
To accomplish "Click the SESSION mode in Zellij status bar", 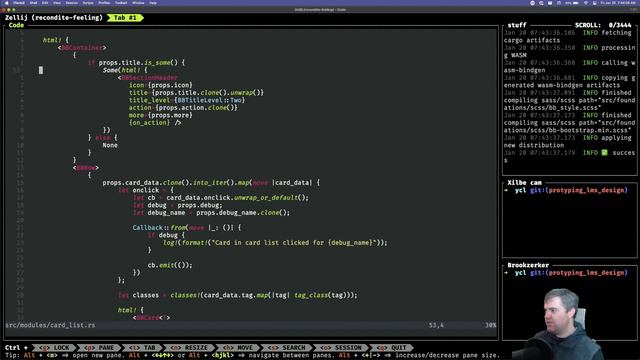I will pos(342,348).
